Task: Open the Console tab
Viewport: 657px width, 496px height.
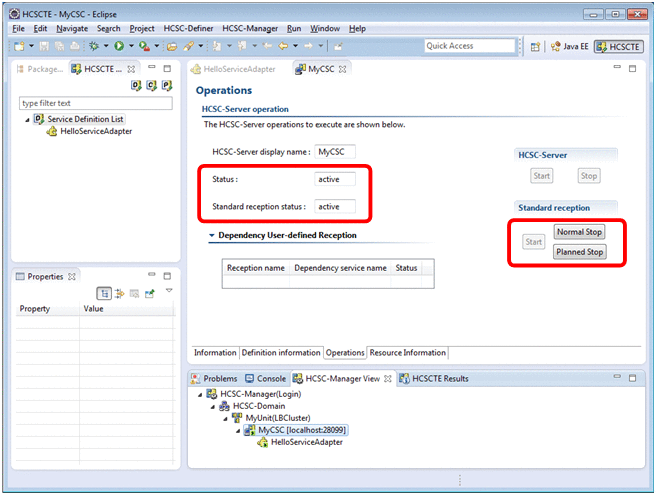Action: pos(266,379)
